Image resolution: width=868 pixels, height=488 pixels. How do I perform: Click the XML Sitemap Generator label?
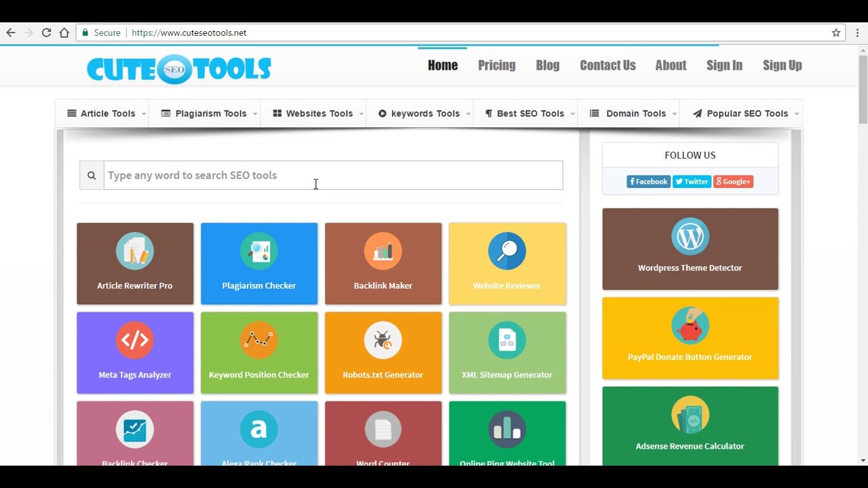pos(507,375)
